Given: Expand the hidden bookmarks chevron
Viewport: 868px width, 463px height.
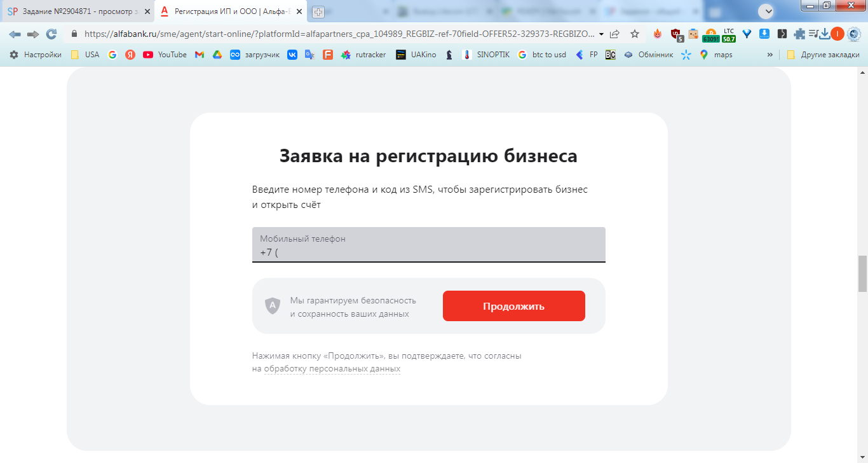Looking at the screenshot, I should tap(770, 55).
